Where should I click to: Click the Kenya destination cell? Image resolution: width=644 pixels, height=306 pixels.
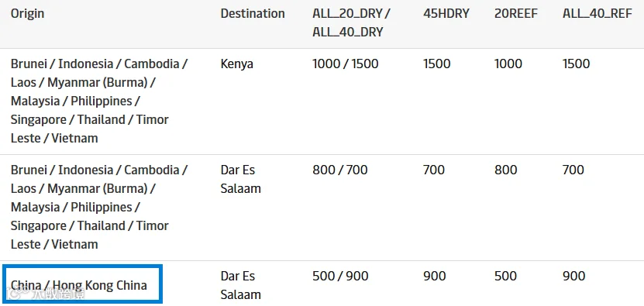pos(236,64)
